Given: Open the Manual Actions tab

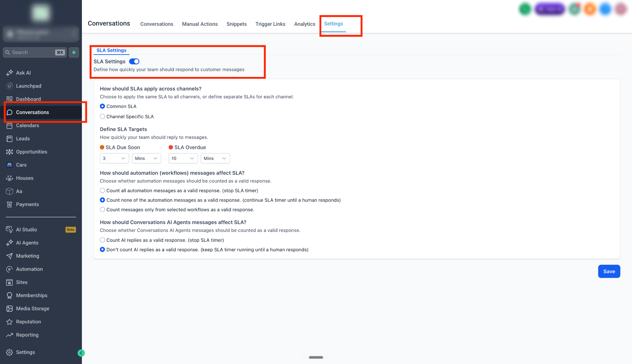Looking at the screenshot, I should (200, 24).
